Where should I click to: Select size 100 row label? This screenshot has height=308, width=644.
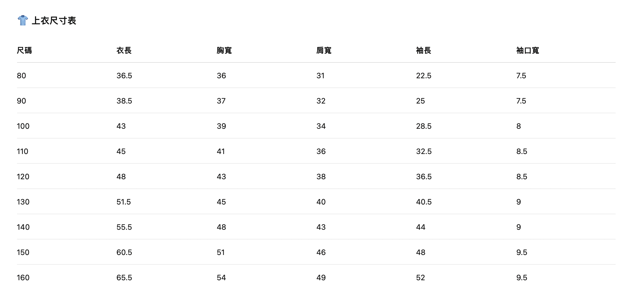(x=23, y=126)
